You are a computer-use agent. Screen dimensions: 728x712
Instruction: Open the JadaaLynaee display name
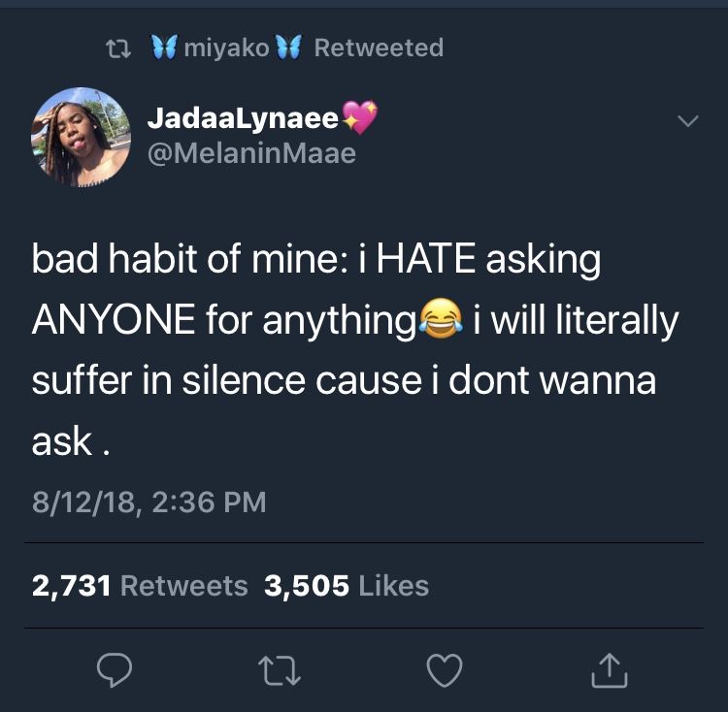(x=243, y=117)
